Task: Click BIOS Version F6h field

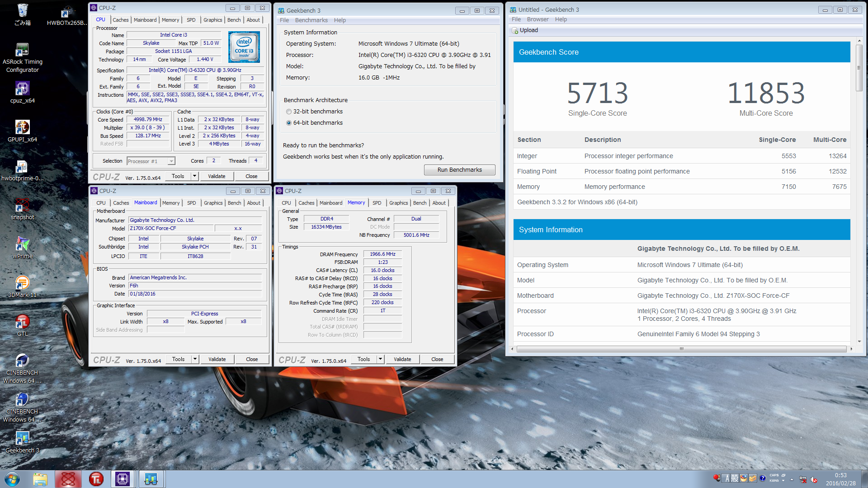Action: click(195, 286)
